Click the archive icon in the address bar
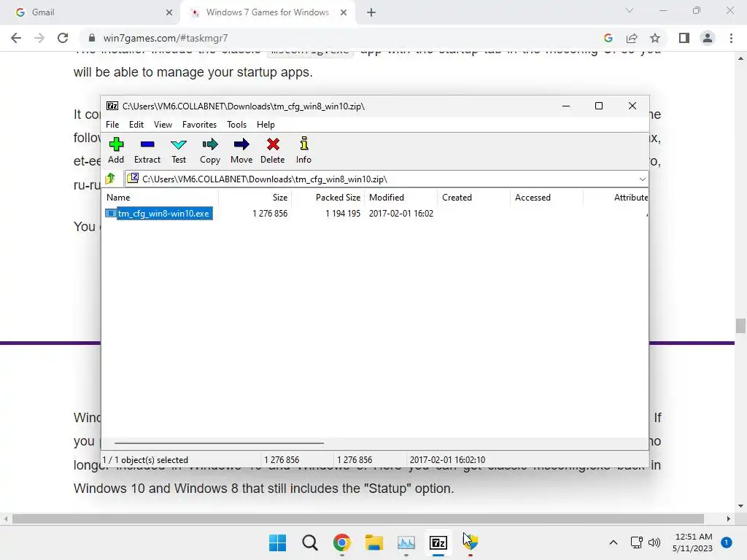This screenshot has height=560, width=747. click(x=133, y=179)
